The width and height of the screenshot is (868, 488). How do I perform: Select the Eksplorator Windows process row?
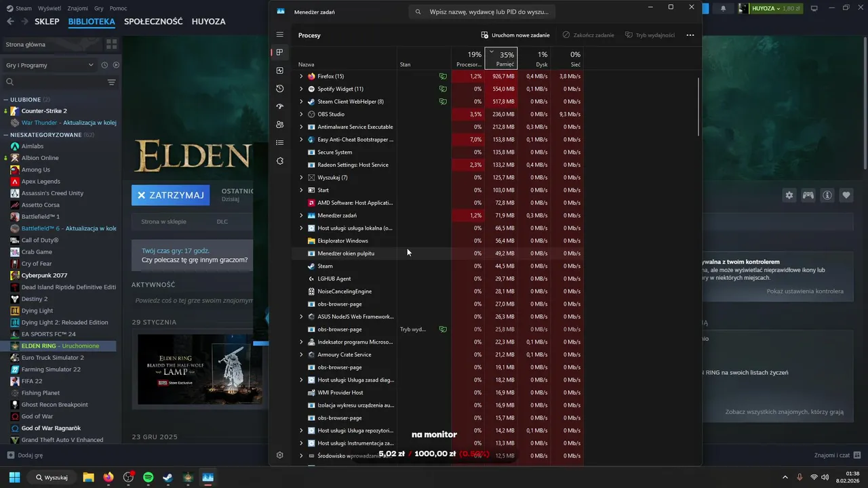coord(437,241)
